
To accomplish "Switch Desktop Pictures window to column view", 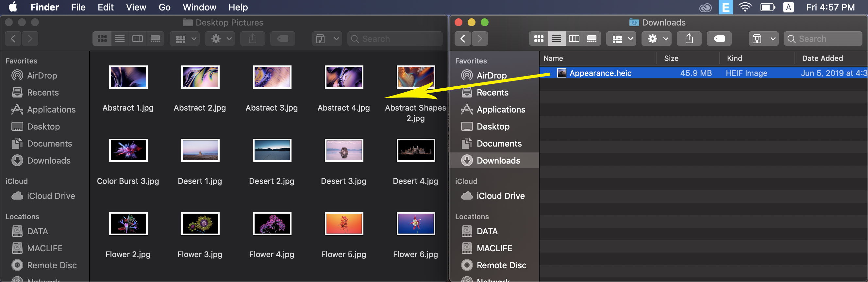I will point(138,39).
